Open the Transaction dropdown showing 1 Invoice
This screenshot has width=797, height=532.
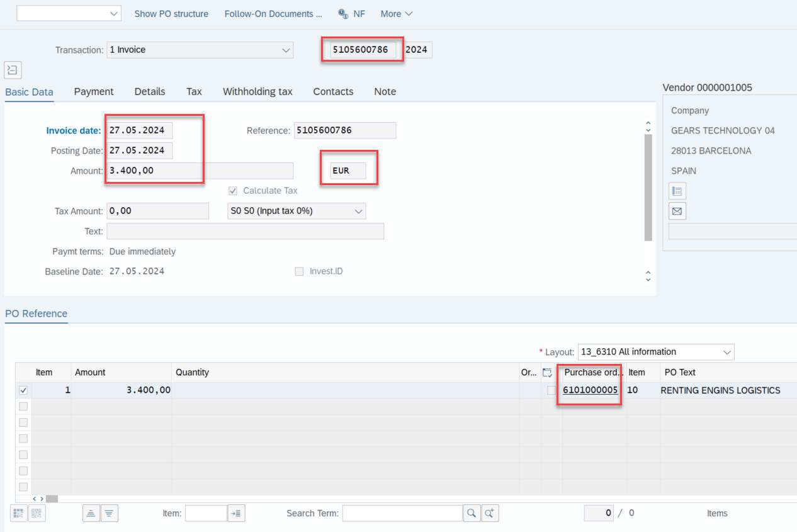coord(286,49)
